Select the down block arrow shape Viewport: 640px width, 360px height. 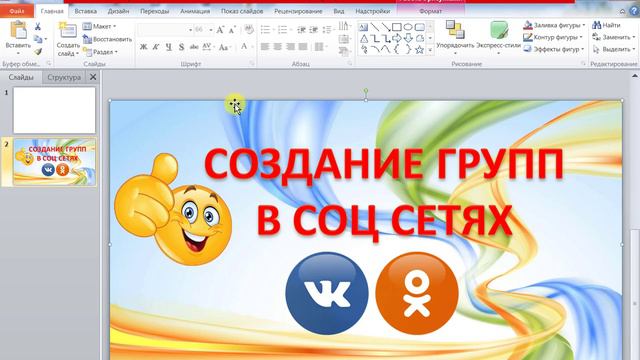click(408, 38)
